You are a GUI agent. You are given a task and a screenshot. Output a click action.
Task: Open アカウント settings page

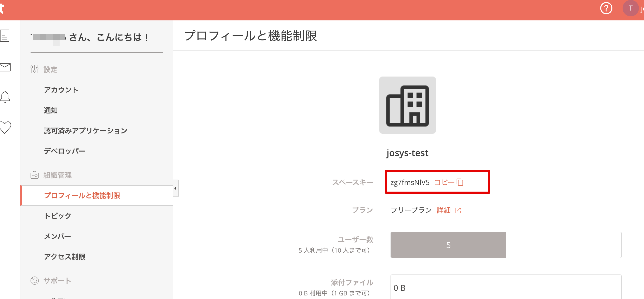tap(61, 90)
